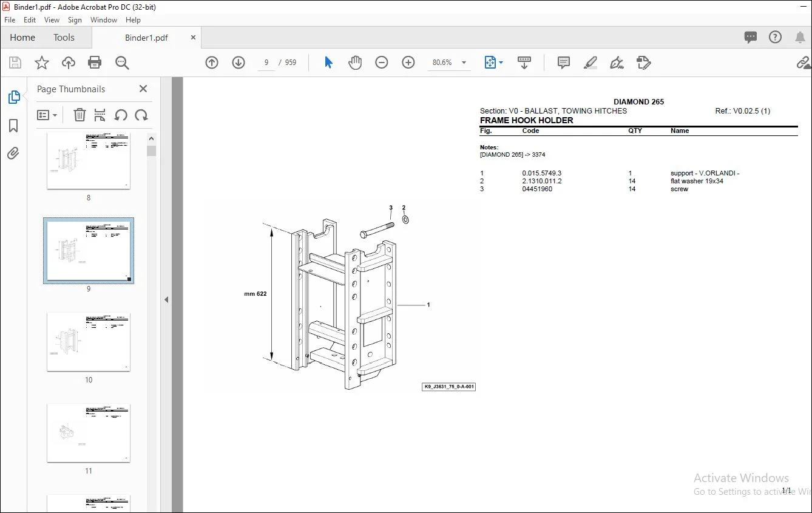Activate the Selection arrow tool
The width and height of the screenshot is (812, 513).
(x=328, y=63)
